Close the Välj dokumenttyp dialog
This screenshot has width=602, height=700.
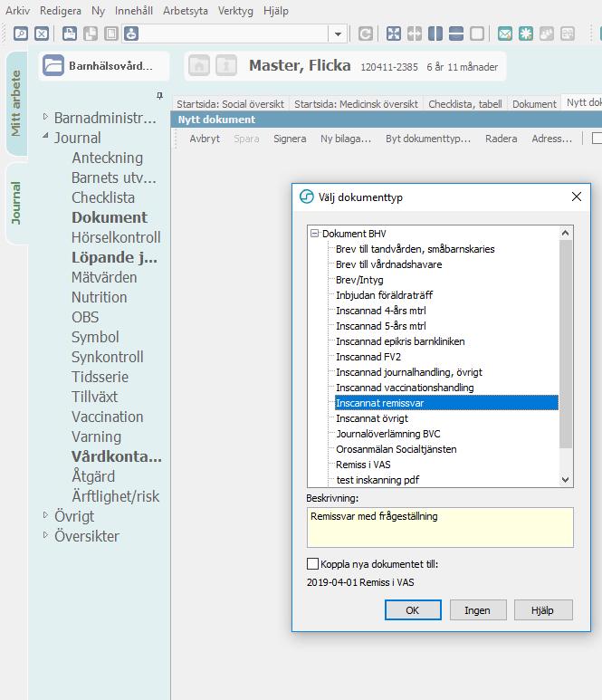pyautogui.click(x=577, y=197)
